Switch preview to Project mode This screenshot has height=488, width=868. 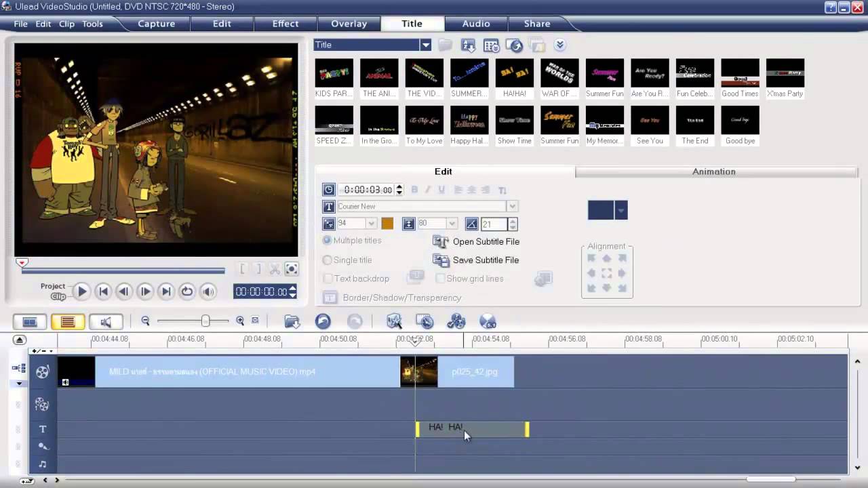[53, 286]
